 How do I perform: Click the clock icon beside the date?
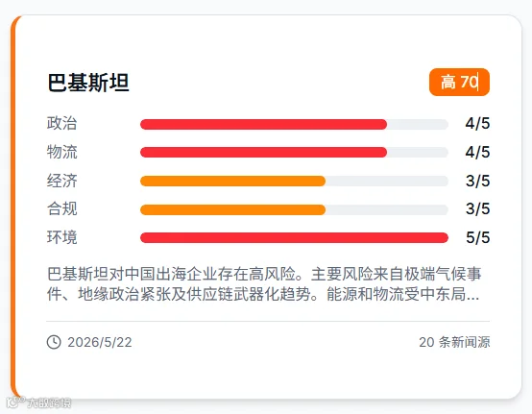[54, 342]
